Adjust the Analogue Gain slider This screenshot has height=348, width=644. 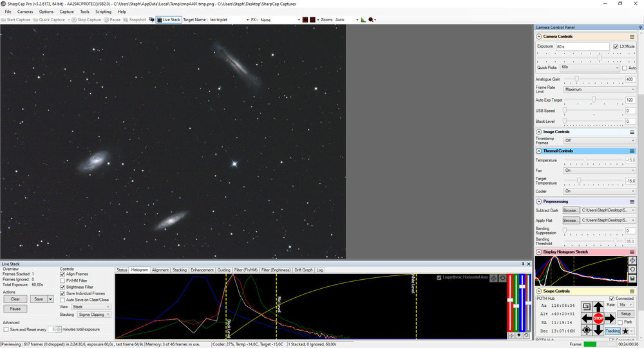click(576, 79)
